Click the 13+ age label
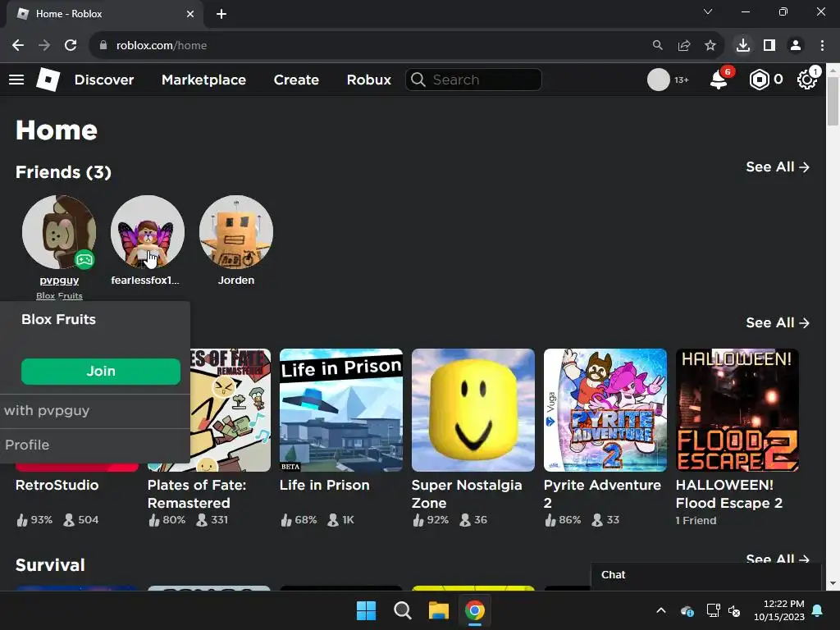The width and height of the screenshot is (840, 630). pos(682,80)
